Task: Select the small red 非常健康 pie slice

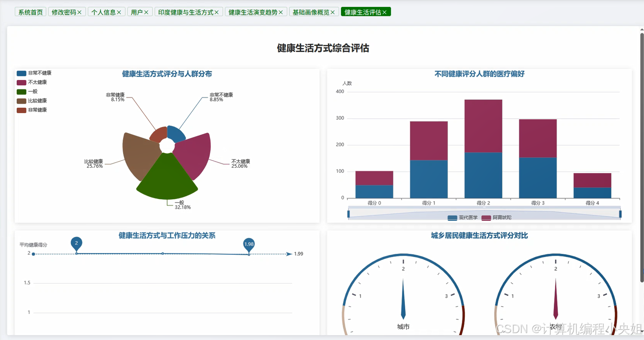Action: [x=159, y=134]
